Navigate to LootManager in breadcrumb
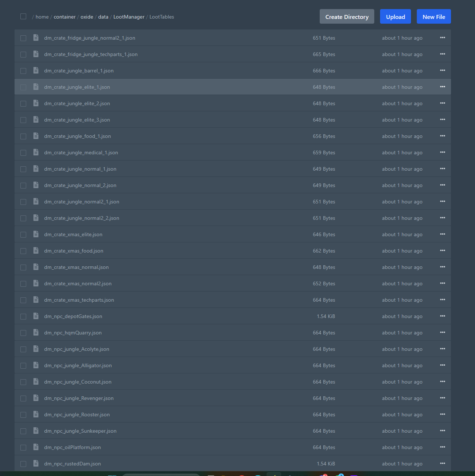This screenshot has width=475, height=476. (129, 17)
